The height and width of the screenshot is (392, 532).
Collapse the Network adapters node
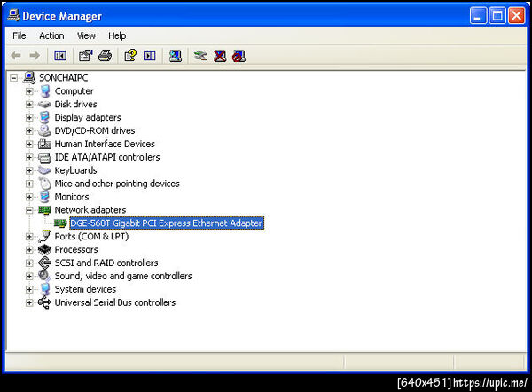pos(29,210)
